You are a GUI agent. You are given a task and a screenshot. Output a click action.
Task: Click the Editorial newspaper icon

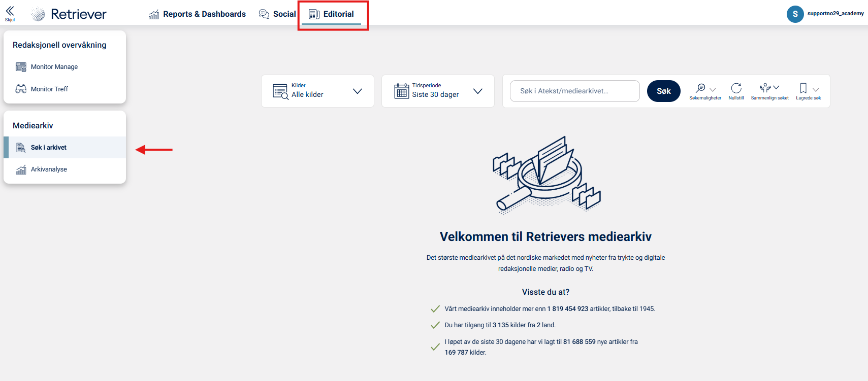pos(314,14)
